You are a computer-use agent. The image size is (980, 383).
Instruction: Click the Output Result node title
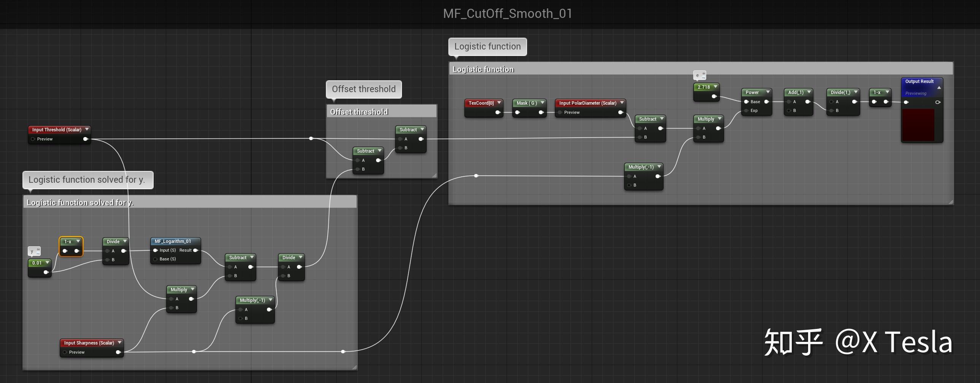click(x=919, y=81)
